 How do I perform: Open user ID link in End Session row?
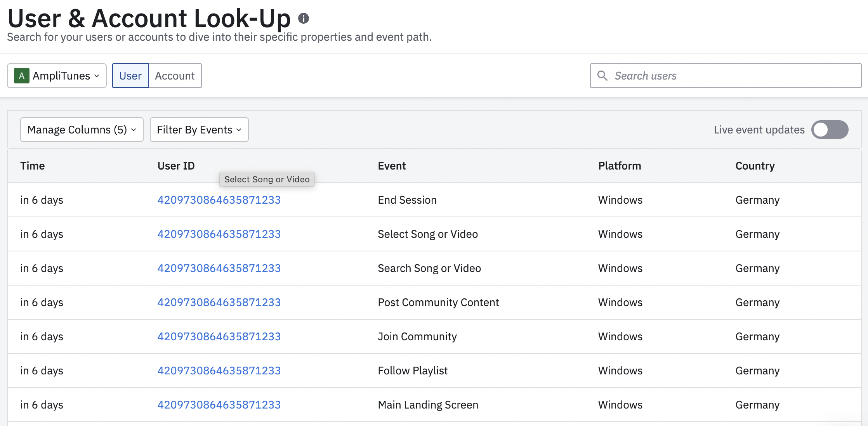pos(219,200)
